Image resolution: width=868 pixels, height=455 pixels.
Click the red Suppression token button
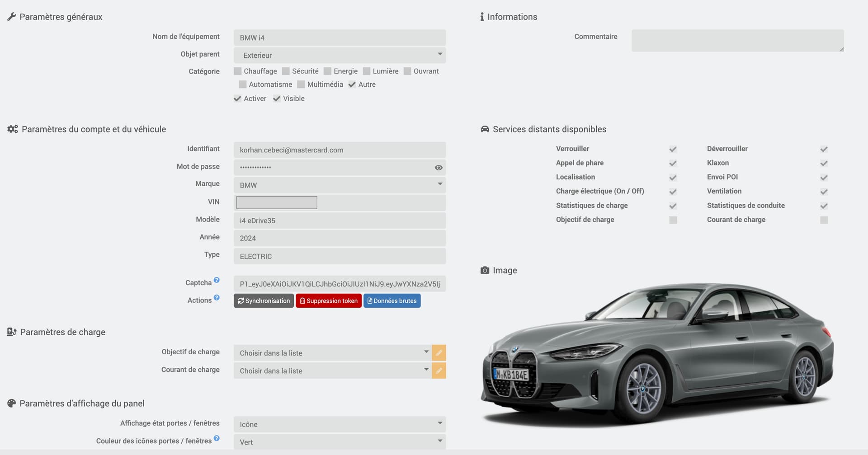329,301
